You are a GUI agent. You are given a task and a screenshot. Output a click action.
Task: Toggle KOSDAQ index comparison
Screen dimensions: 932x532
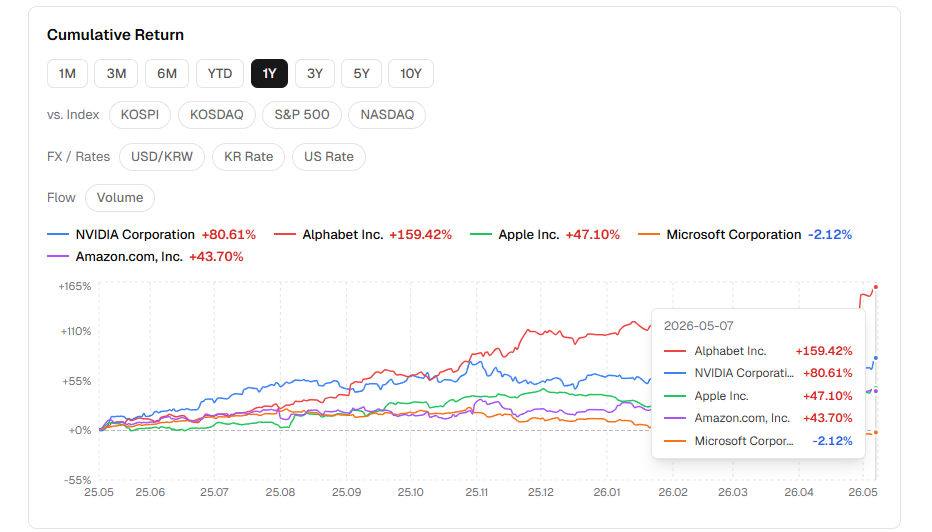coord(217,115)
